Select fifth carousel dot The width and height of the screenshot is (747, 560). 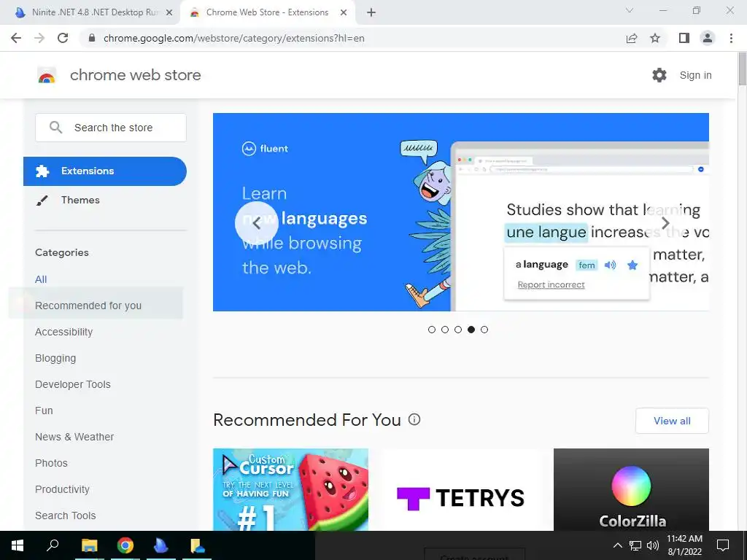tap(484, 330)
